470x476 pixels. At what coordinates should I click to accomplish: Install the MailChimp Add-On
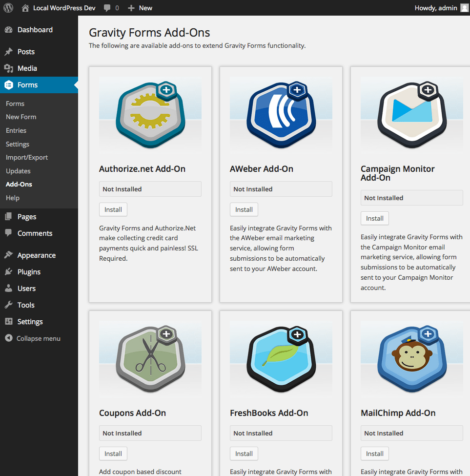(x=374, y=454)
